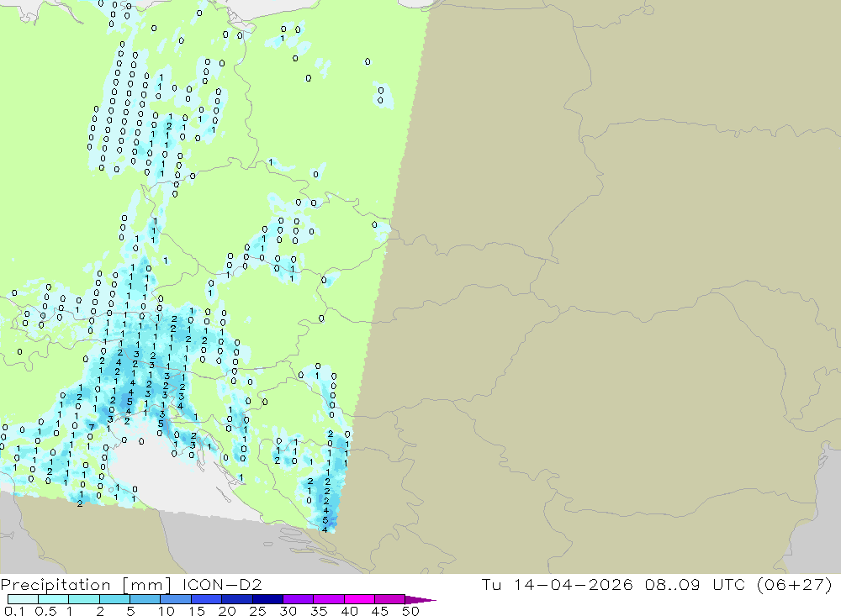Click the 10–15 mm legend color swatch
Screen dimensions: 841x616
(x=176, y=599)
